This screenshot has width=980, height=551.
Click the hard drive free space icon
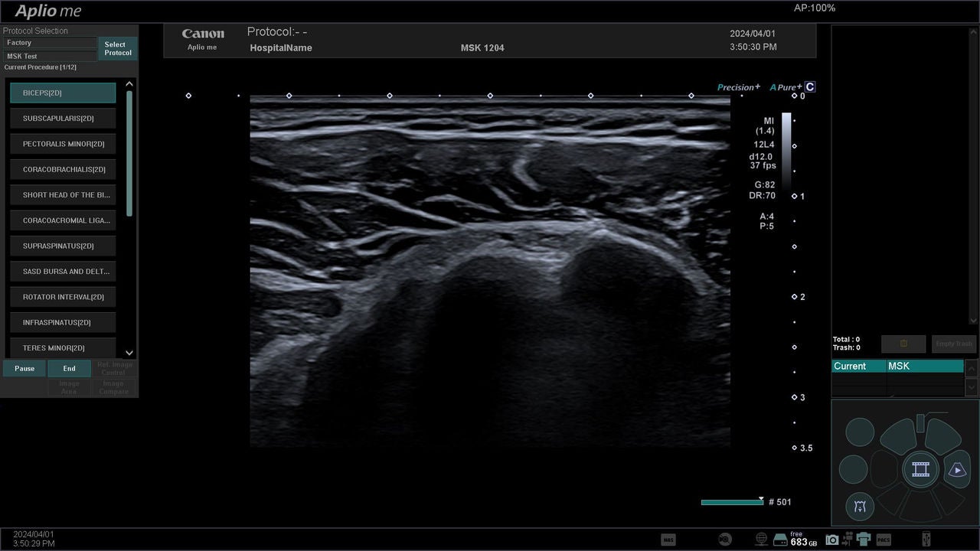tap(780, 540)
